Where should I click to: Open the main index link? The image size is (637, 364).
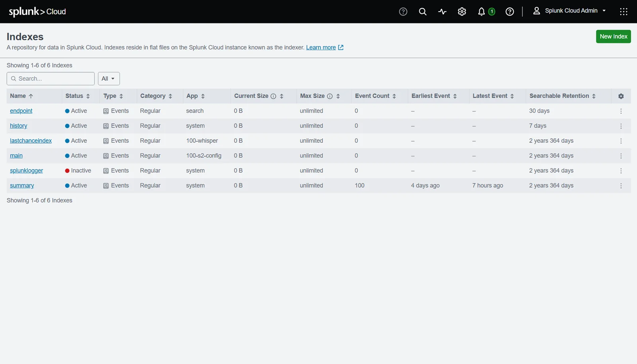pos(16,156)
